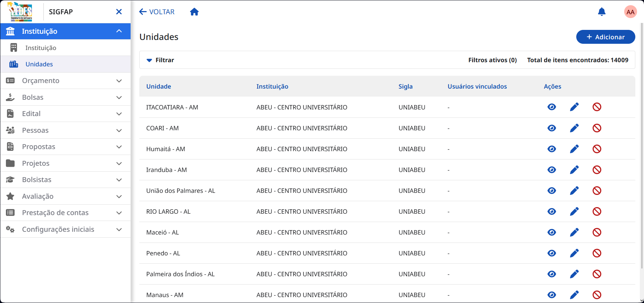Expand the Edital menu

pyautogui.click(x=65, y=114)
